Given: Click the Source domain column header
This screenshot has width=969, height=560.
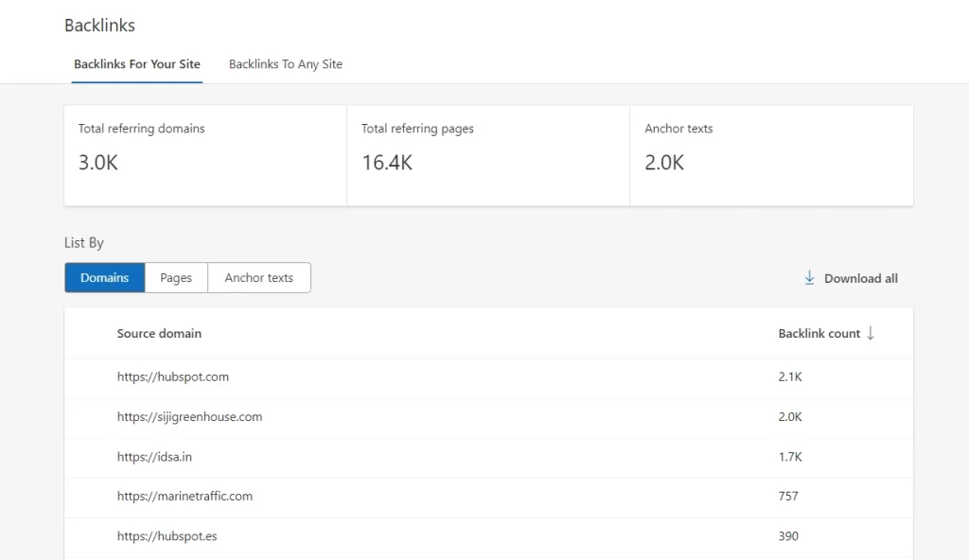Looking at the screenshot, I should pyautogui.click(x=159, y=333).
